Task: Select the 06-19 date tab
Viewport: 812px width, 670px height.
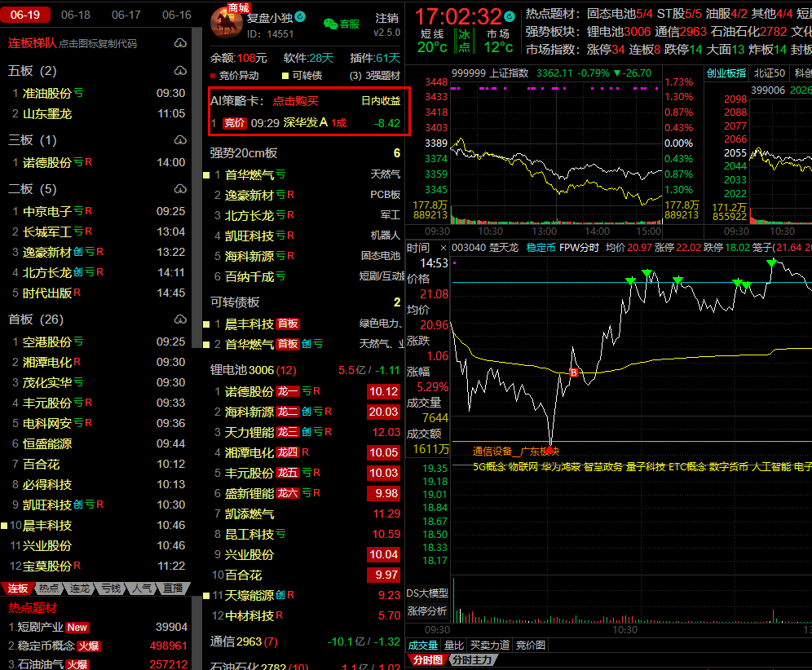Action: (25, 15)
